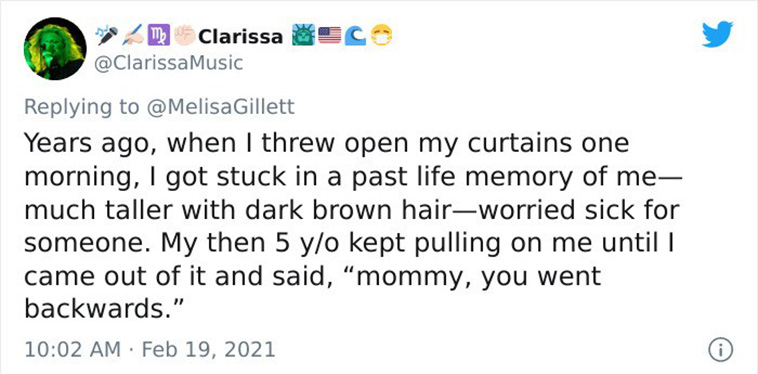Click the 10:02 AM timestamp
Image resolution: width=758 pixels, height=374 pixels.
72,349
